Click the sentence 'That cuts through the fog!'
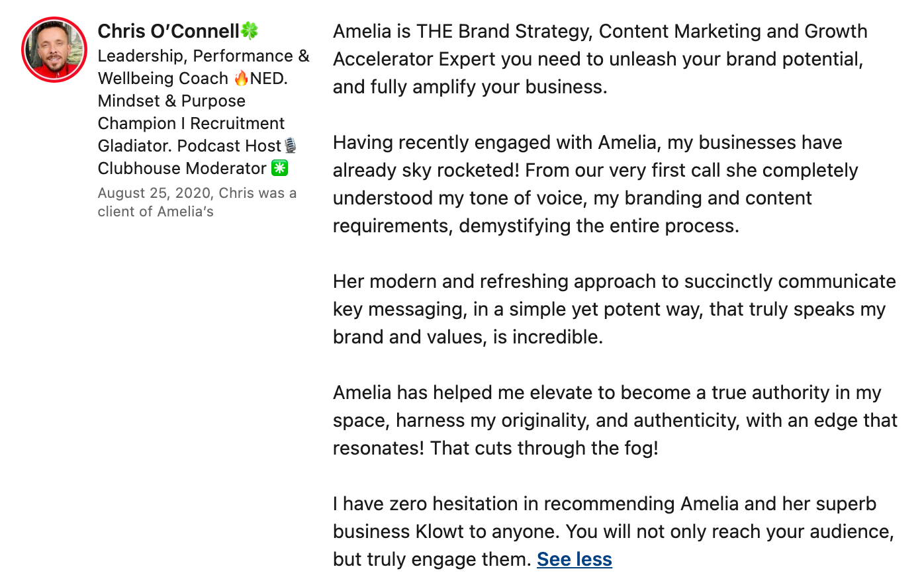Image resolution: width=924 pixels, height=581 pixels. tap(544, 448)
